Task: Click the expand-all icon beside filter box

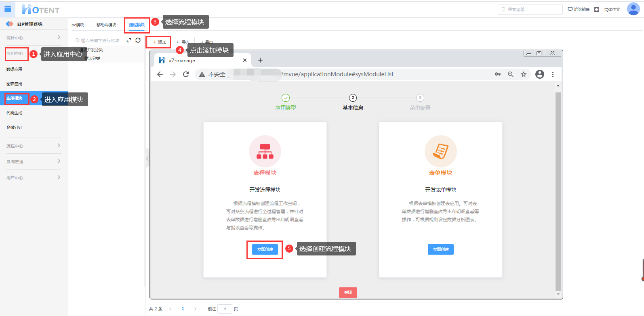Action: click(129, 40)
